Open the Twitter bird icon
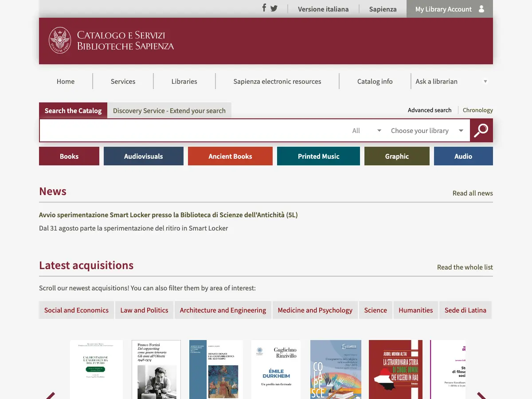This screenshot has height=399, width=532. (274, 8)
